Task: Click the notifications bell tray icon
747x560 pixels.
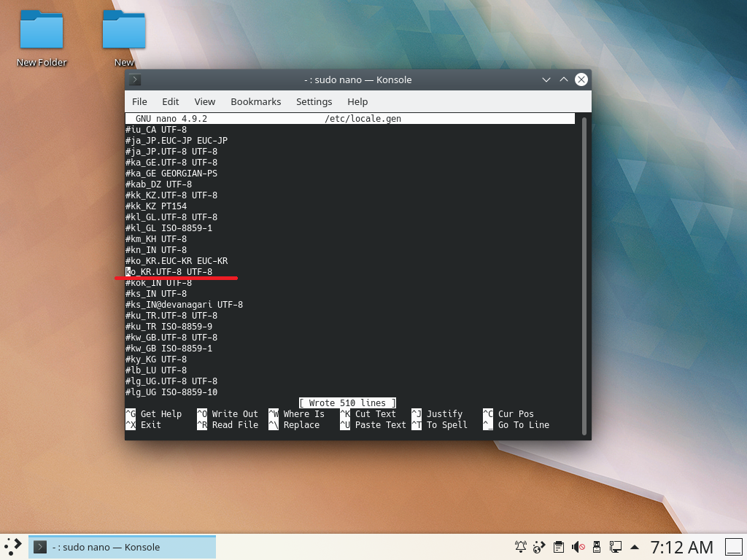Action: (521, 547)
